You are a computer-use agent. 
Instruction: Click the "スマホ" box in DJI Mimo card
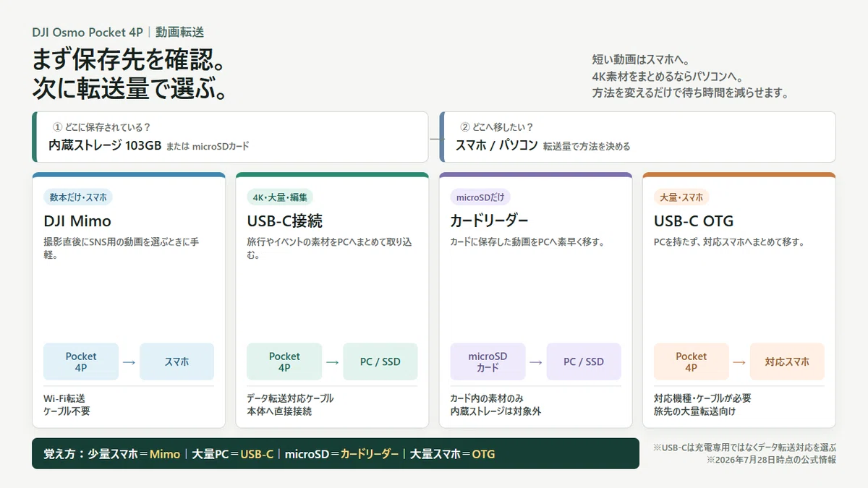click(176, 361)
